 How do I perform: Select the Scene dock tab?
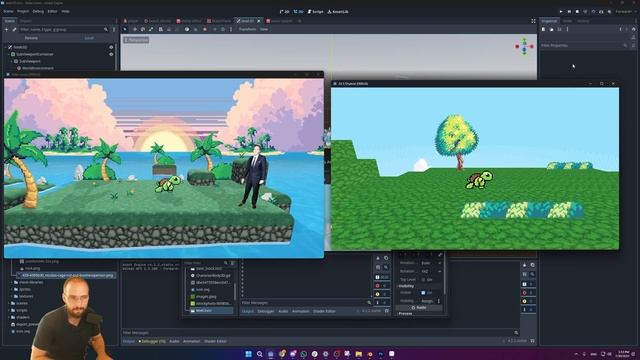[10, 21]
